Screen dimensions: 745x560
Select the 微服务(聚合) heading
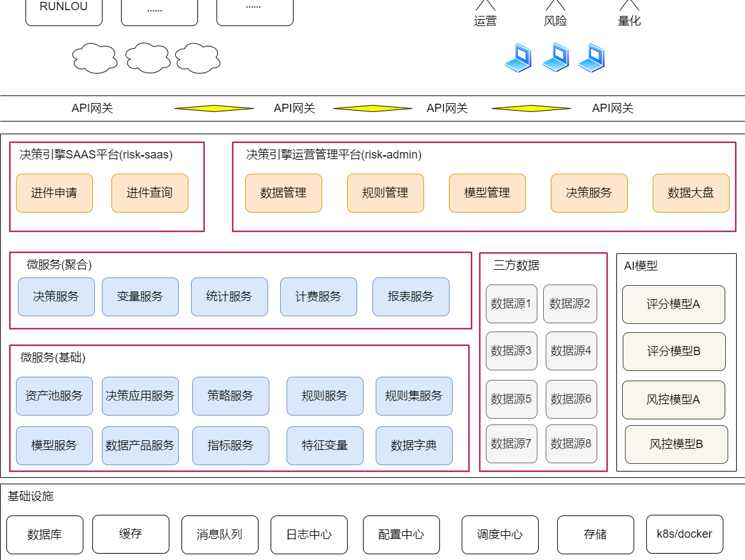click(59, 265)
